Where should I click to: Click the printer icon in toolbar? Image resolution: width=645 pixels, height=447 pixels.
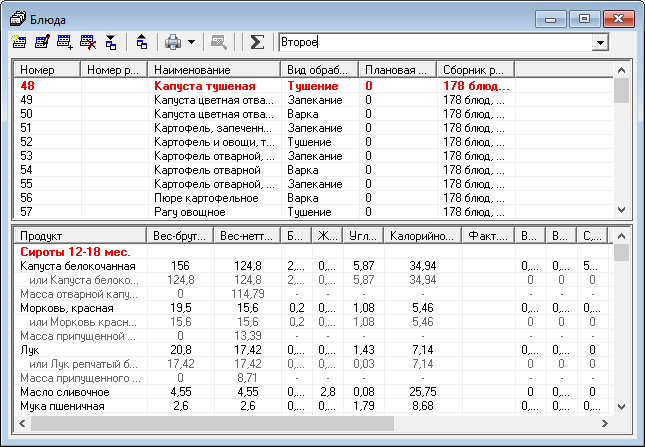[x=173, y=42]
